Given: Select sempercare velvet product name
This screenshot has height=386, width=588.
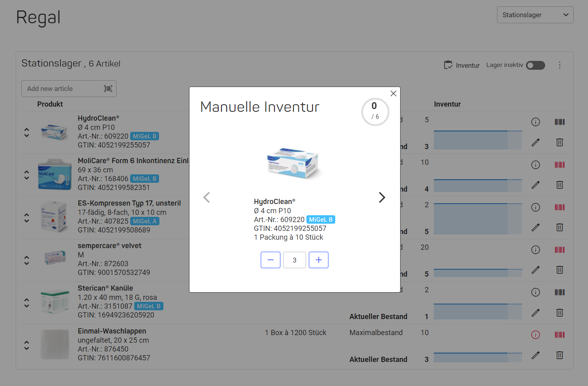Looking at the screenshot, I should (x=109, y=246).
